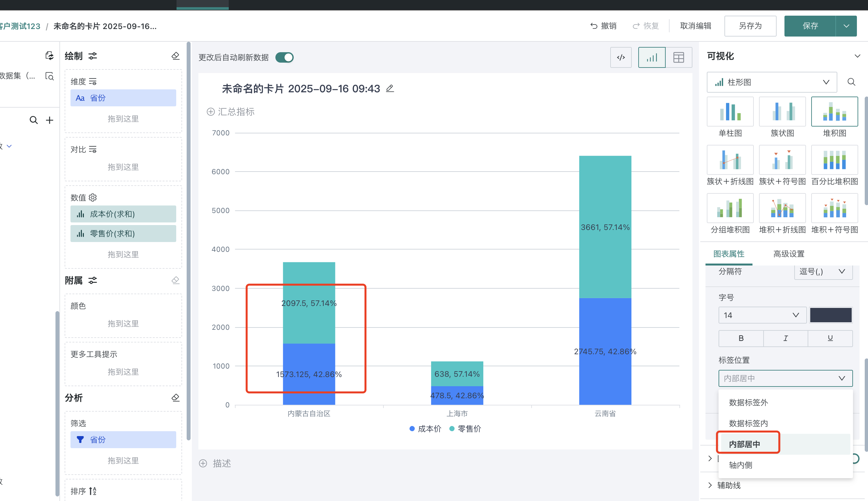Open the 附属 settings sliders icon

point(93,281)
